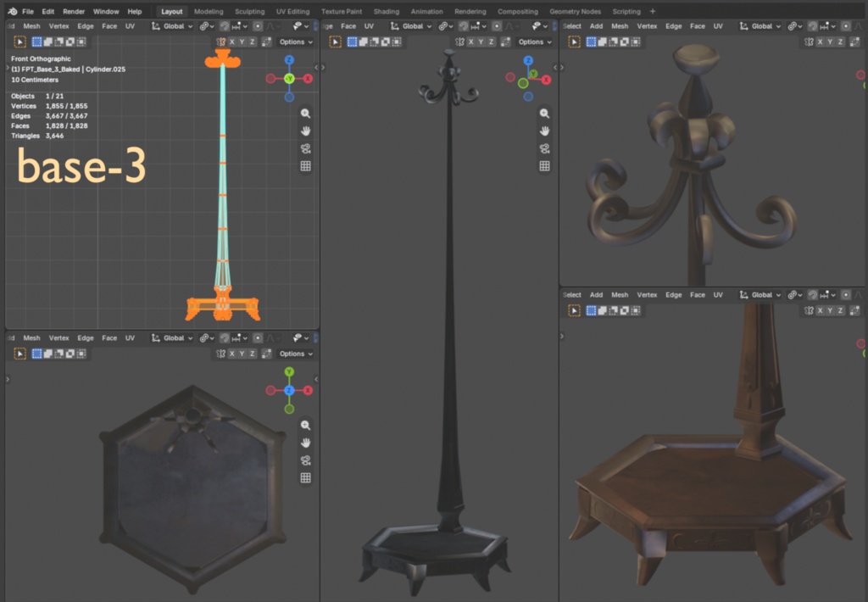The image size is (868, 602).
Task: Open the Global orientation dropdown in Front Orthographic viewport
Action: pyautogui.click(x=172, y=26)
